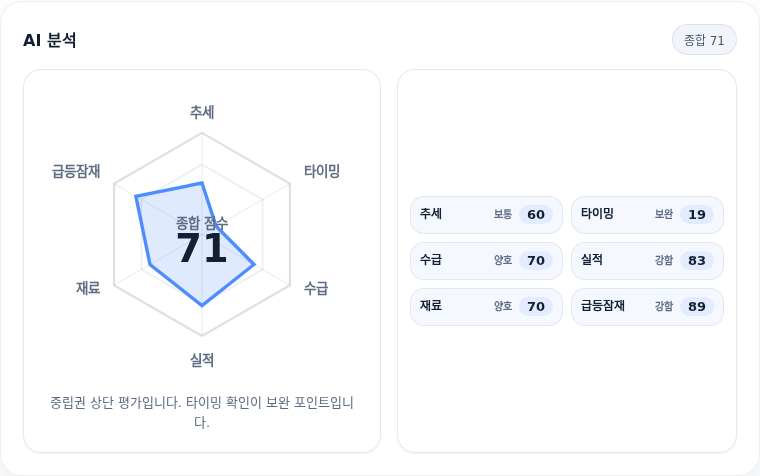
Task: Click the 종합 71 badge at top right
Action: [x=704, y=40]
